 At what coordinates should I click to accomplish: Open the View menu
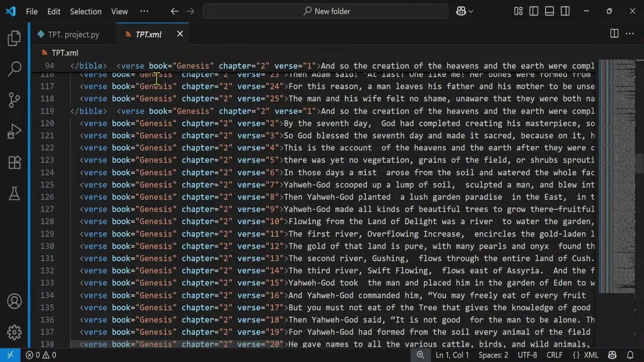point(119,11)
